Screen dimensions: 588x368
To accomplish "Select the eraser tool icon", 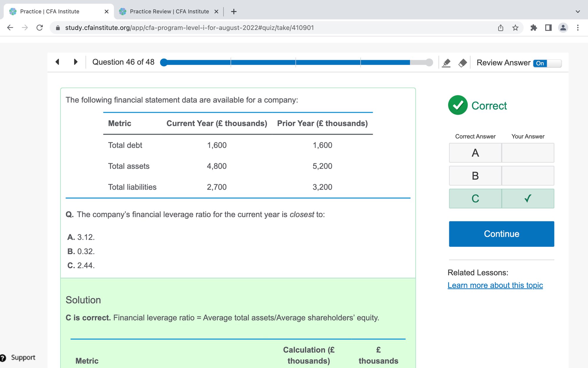I will point(462,63).
